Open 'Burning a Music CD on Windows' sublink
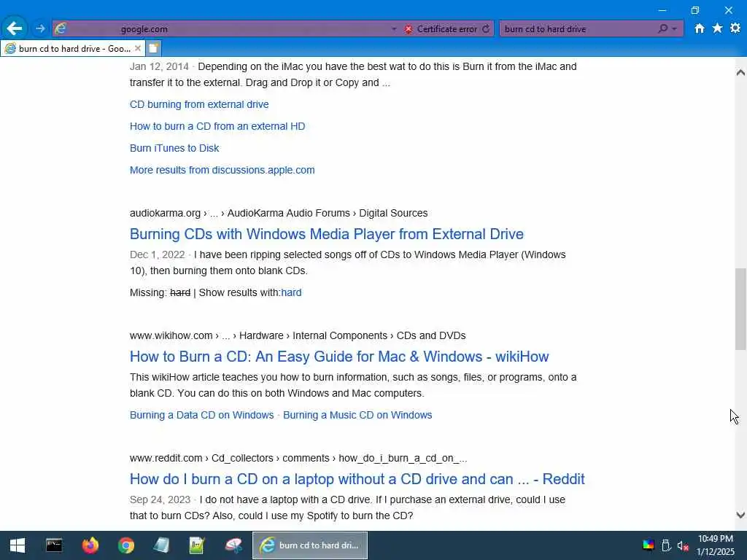The image size is (747, 560). [357, 415]
